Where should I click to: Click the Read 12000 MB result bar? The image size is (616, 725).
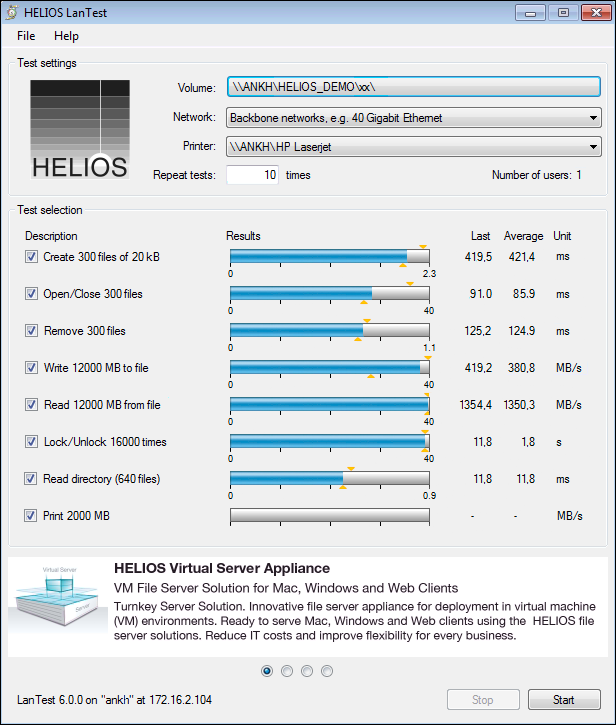point(330,404)
